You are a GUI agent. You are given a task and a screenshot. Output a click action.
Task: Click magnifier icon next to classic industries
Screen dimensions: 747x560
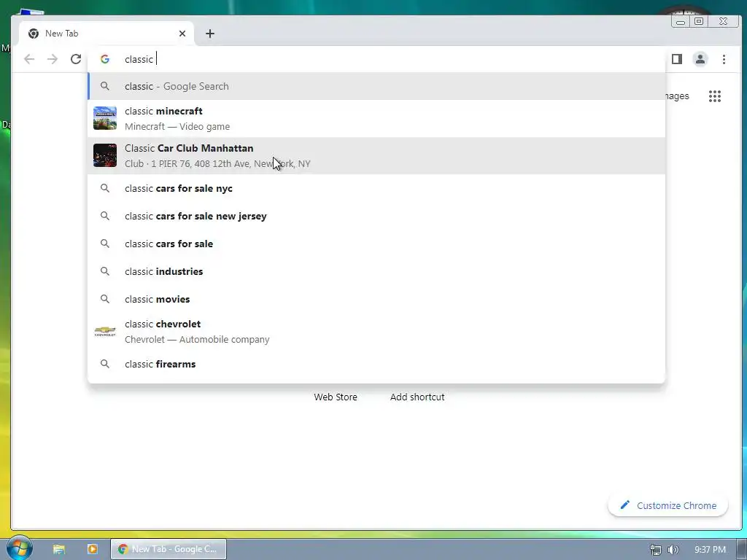(x=105, y=271)
